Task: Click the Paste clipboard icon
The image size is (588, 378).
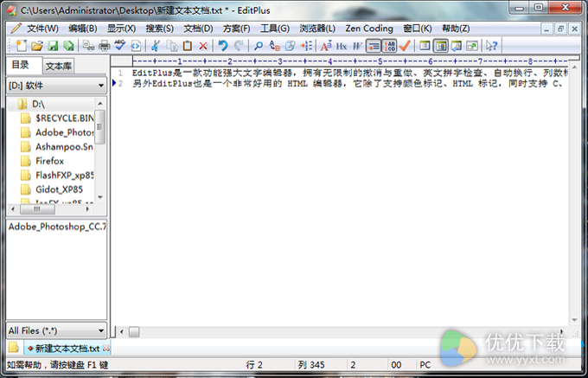Action: (x=187, y=46)
